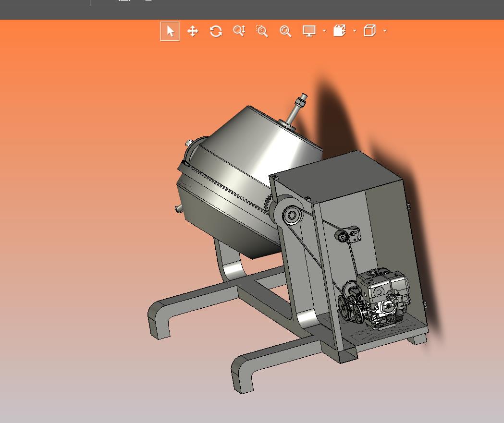Select the arrow pointer tool
The height and width of the screenshot is (423, 504).
point(170,31)
